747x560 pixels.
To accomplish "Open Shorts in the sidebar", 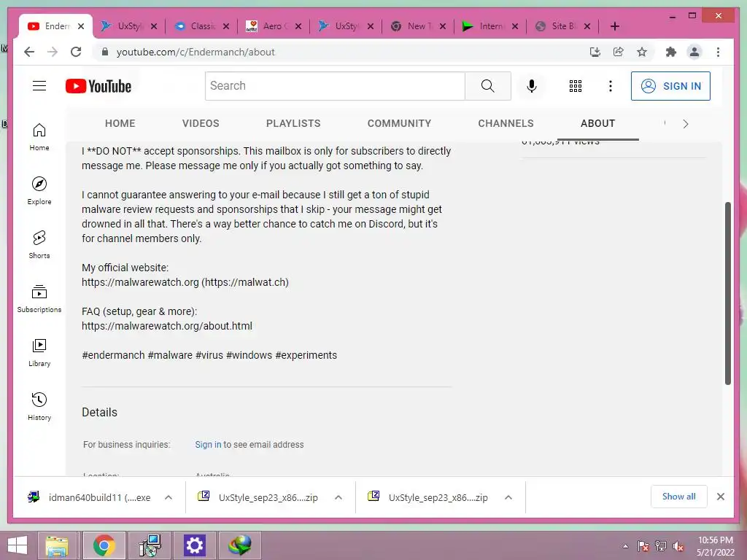I will (x=39, y=245).
